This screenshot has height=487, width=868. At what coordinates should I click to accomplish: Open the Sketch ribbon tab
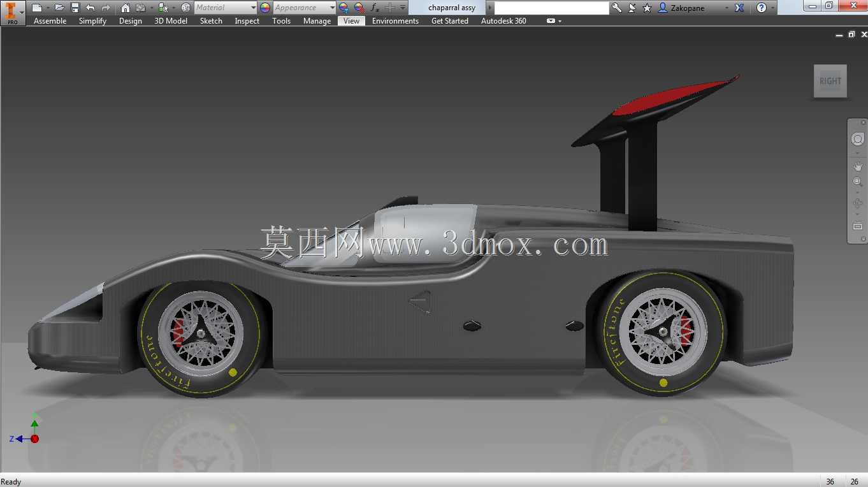pyautogui.click(x=211, y=21)
